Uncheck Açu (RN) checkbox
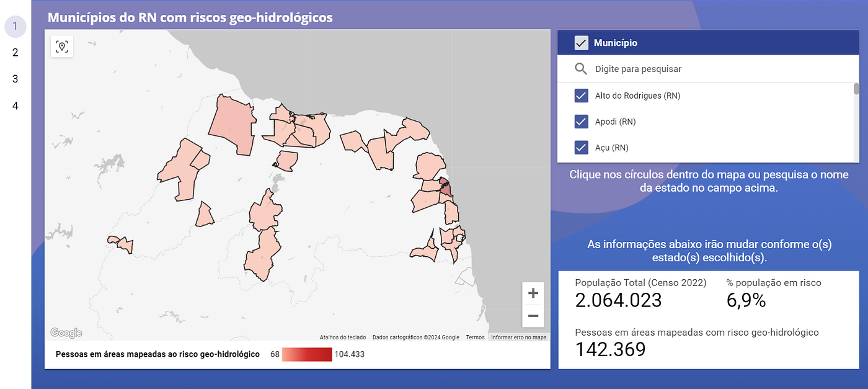Viewport: 868px width, 389px height. 581,148
